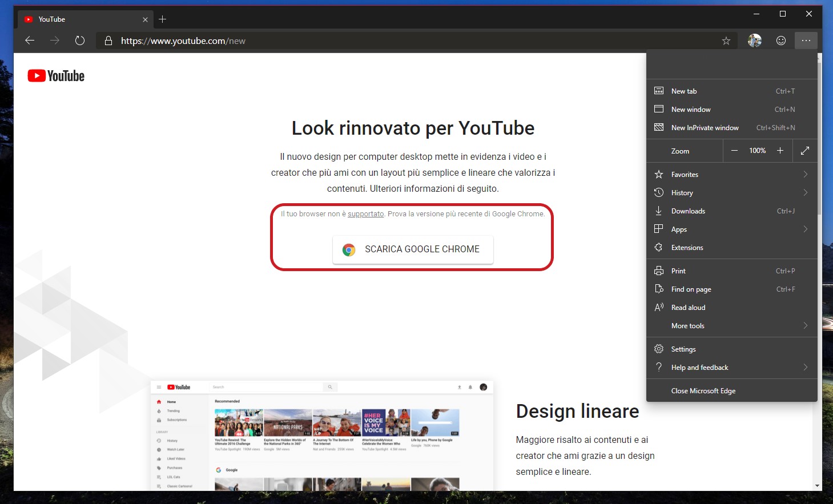Screen dimensions: 833x504
Task: Close the menu via the three-dots button
Action: [806, 41]
